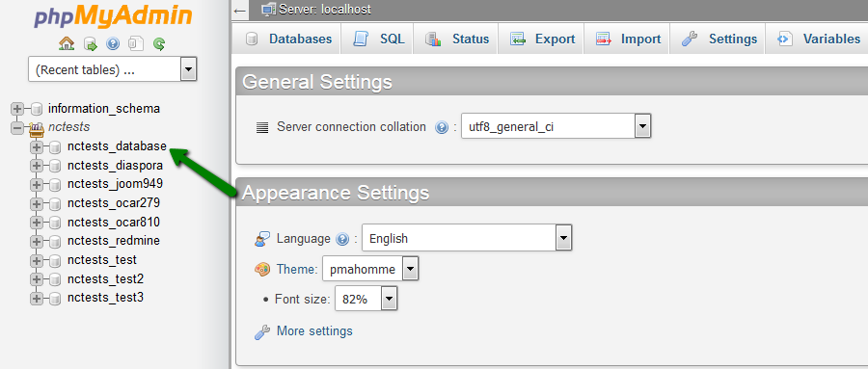Expand the information_schema database node
The width and height of the screenshot is (868, 369).
coord(17,109)
